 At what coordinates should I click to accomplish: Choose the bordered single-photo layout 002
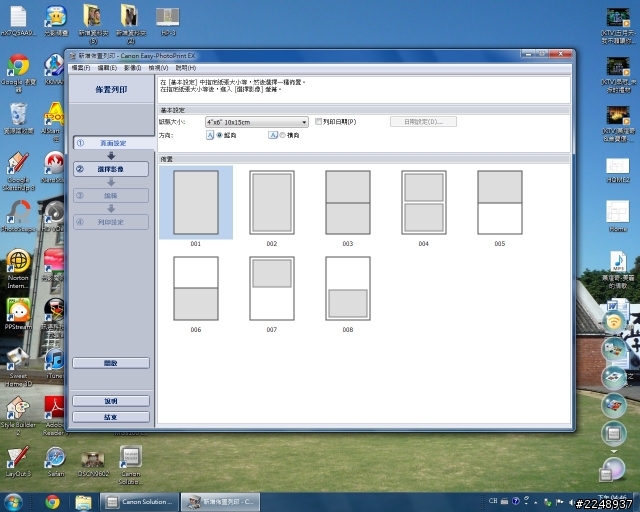tap(271, 202)
